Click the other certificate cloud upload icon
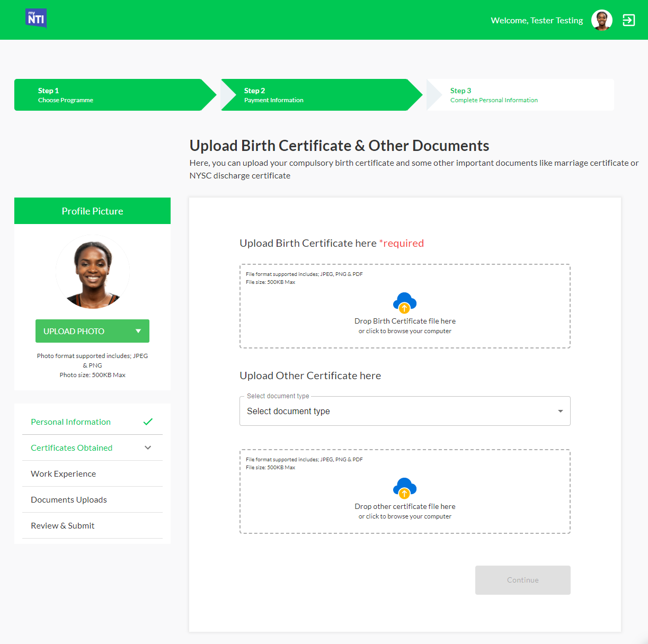Screen dimensions: 648x644 [404, 488]
